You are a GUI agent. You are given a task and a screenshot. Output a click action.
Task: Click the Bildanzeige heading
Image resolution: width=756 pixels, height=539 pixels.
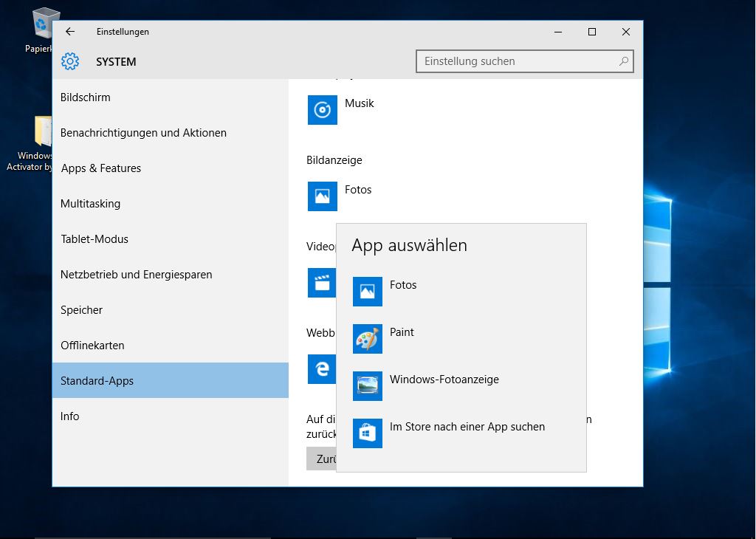(334, 160)
